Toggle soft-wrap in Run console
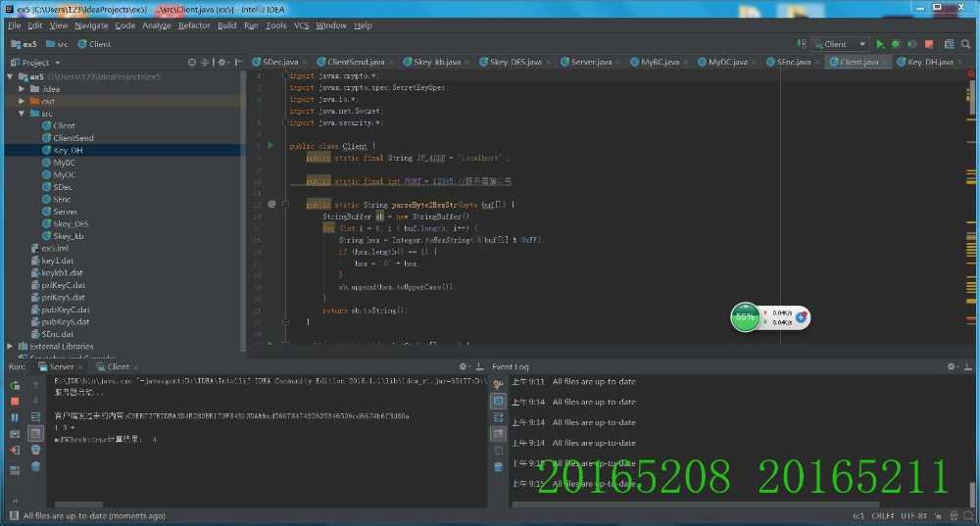This screenshot has height=526, width=980. (x=35, y=416)
